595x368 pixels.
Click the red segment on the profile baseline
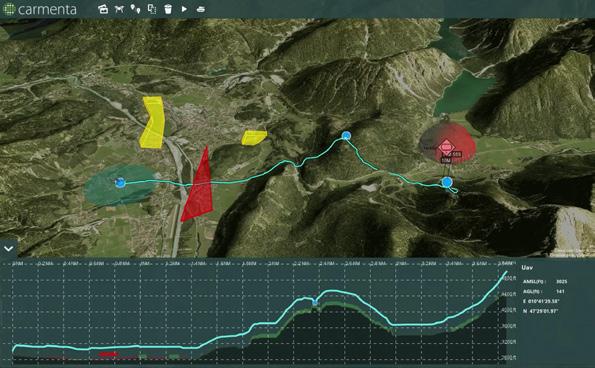tap(108, 354)
